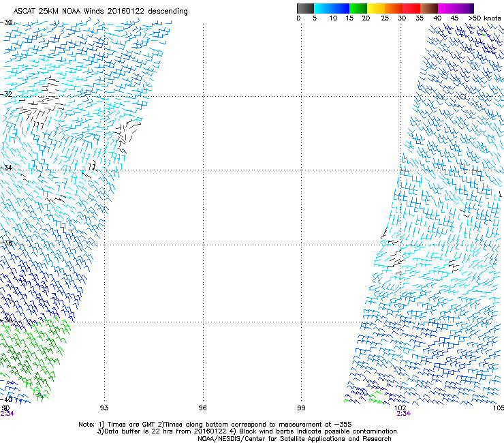This screenshot has width=504, height=443.
Task: Click the purple 2:34 time under longitude 90
Action: coord(7,414)
